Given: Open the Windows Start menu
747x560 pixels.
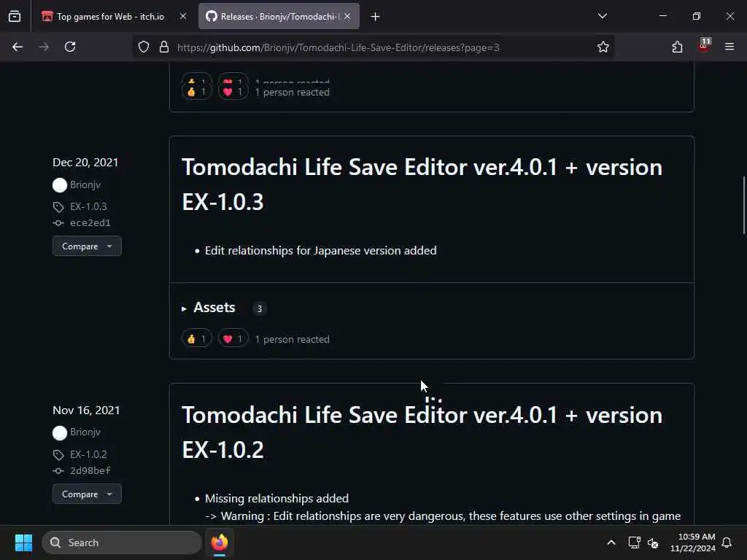Looking at the screenshot, I should coord(23,542).
